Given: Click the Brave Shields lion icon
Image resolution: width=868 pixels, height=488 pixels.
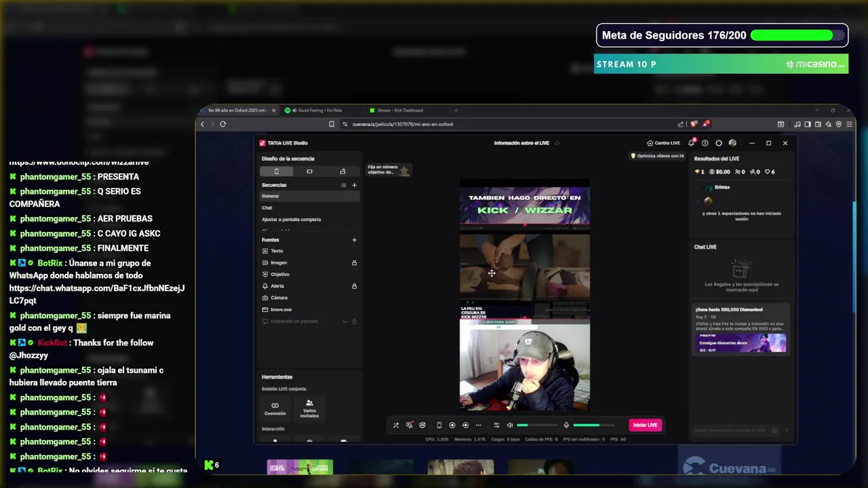Looking at the screenshot, I should point(694,124).
